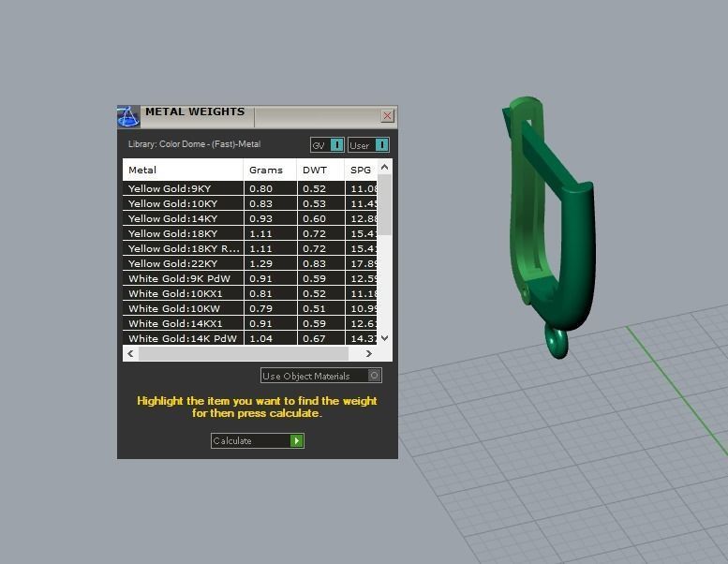The height and width of the screenshot is (564, 728).
Task: Select the White Gold:10KW row
Action: (250, 308)
